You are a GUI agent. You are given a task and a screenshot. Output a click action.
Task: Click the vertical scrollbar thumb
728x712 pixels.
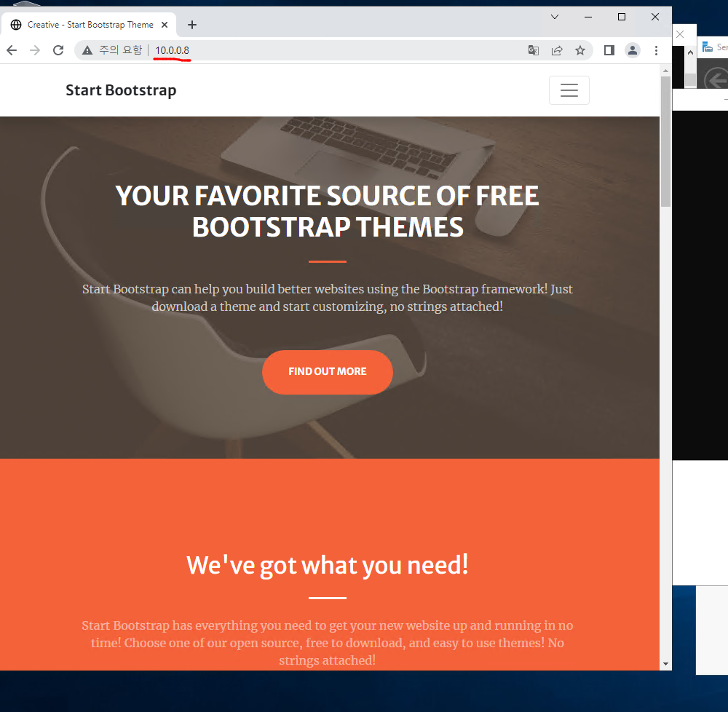(x=666, y=141)
